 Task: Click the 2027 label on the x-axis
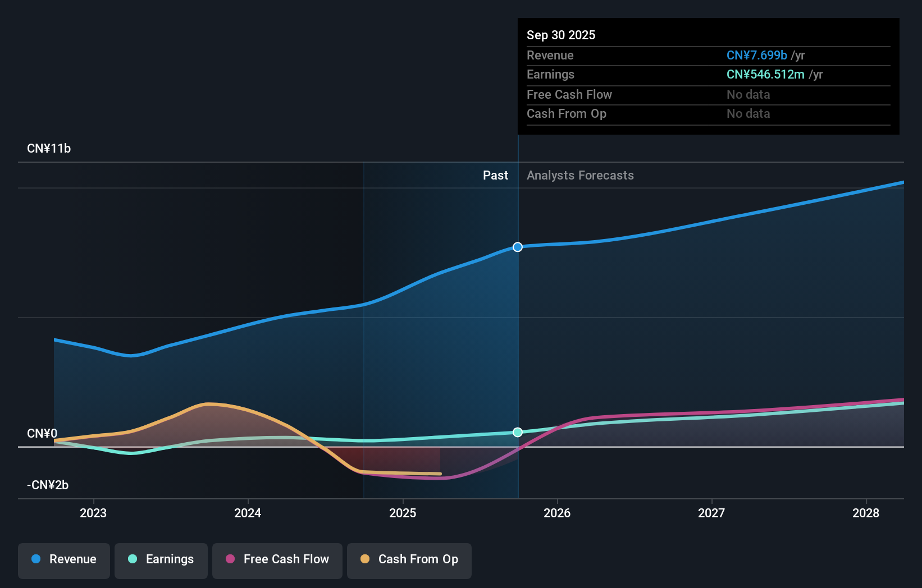[711, 513]
